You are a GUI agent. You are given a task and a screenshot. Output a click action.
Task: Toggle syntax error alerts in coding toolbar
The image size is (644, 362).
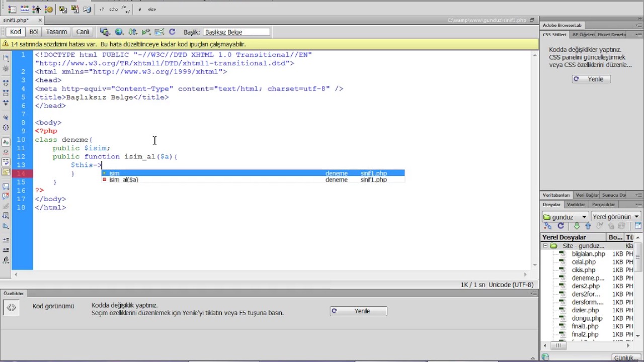click(x=6, y=171)
